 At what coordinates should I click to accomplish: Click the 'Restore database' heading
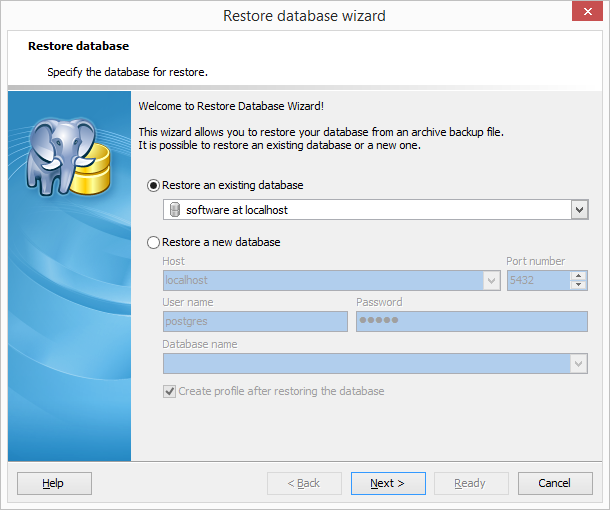pyautogui.click(x=78, y=46)
